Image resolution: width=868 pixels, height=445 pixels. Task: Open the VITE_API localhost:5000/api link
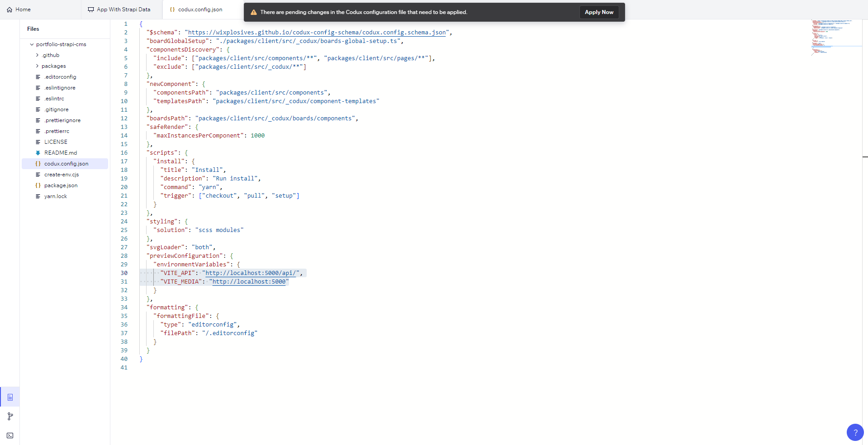251,273
